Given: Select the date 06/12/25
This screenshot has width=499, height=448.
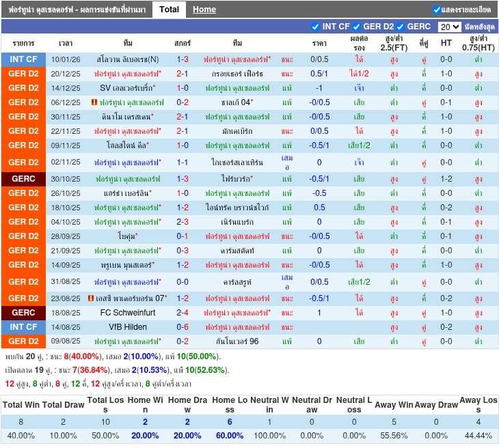Looking at the screenshot, I should tap(66, 102).
